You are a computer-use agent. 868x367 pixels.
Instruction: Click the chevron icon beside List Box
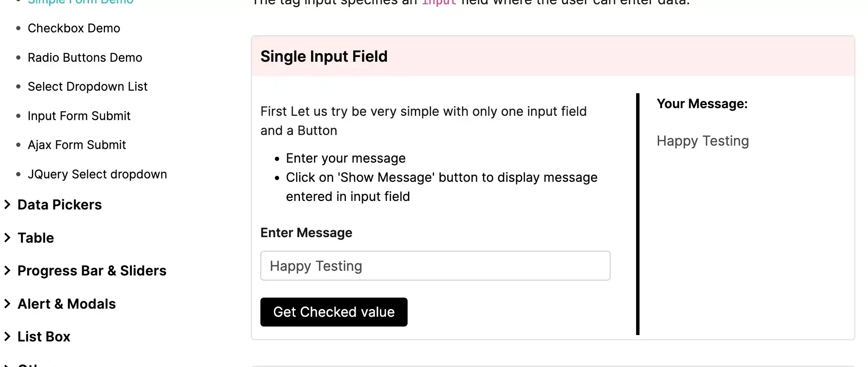coord(7,336)
